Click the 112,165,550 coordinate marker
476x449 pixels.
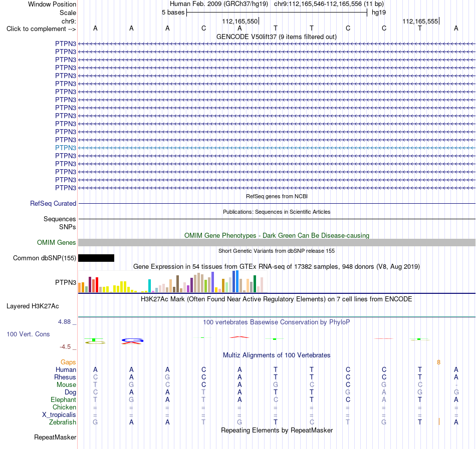(x=240, y=21)
